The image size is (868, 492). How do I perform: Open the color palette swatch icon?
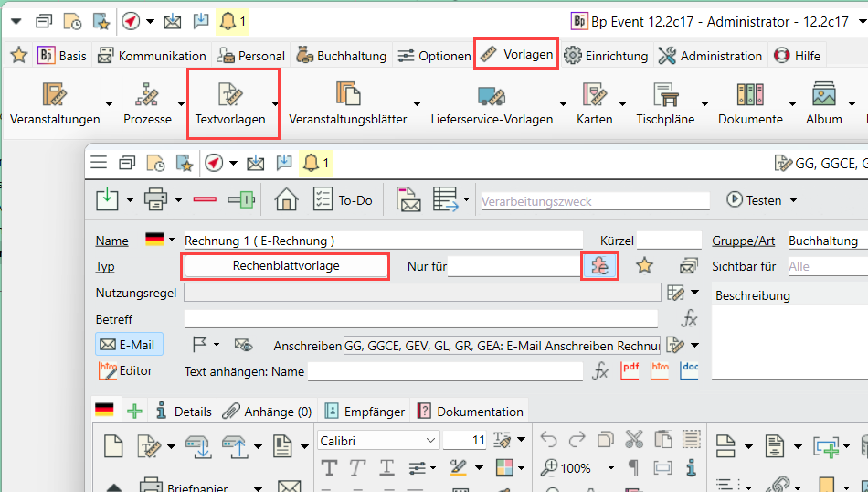click(503, 467)
